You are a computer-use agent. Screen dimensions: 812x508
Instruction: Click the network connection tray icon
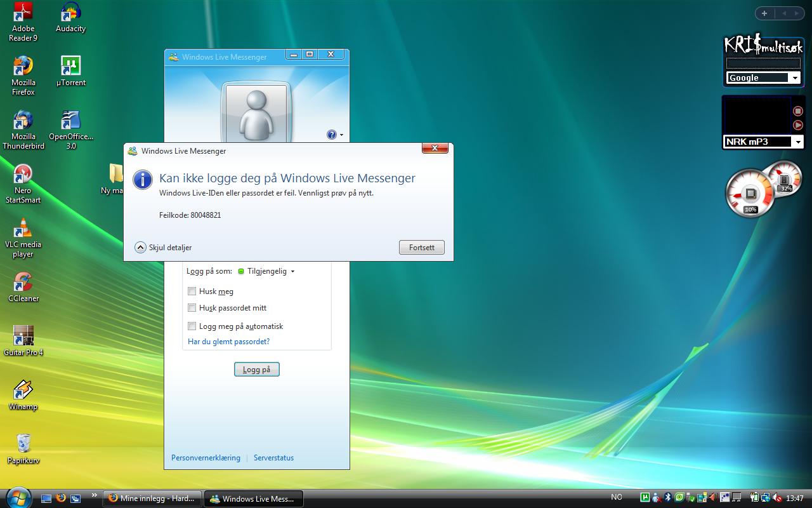point(766,498)
